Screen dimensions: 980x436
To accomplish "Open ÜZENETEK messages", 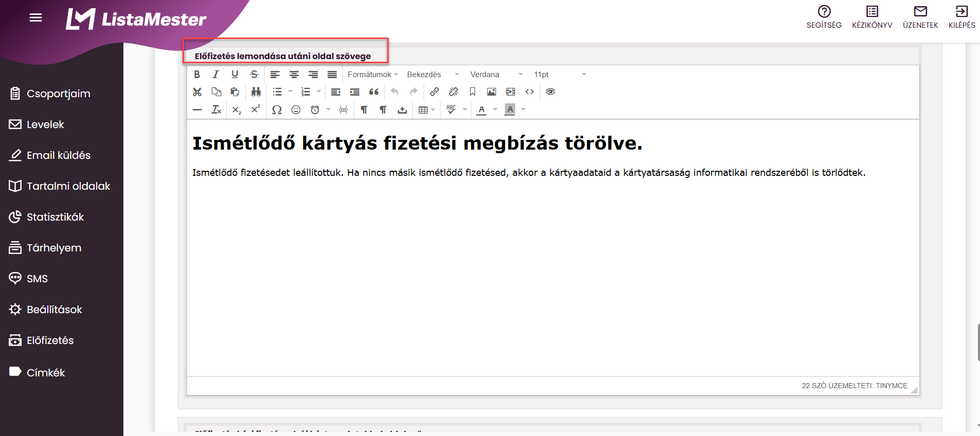I will (x=920, y=17).
